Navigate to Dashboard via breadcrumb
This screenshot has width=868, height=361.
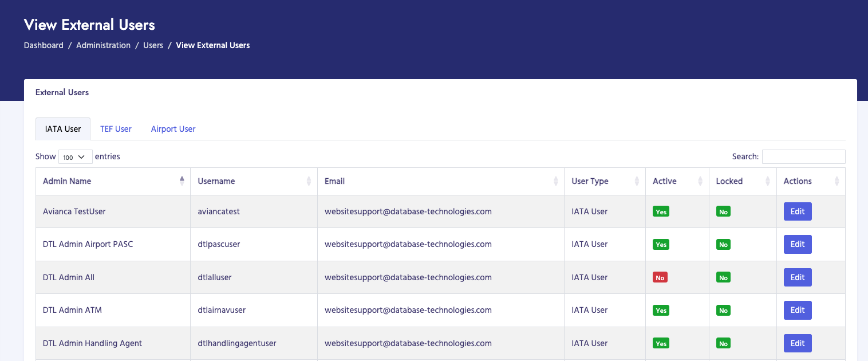43,45
